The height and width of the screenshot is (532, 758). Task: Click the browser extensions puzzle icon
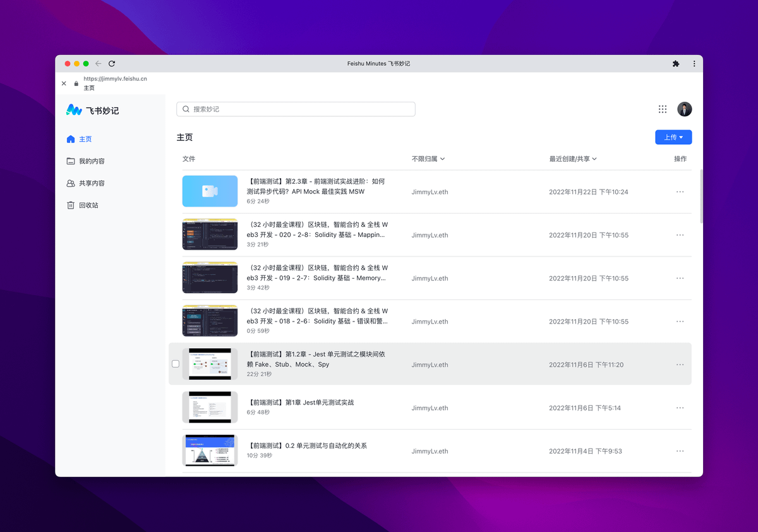pyautogui.click(x=675, y=64)
